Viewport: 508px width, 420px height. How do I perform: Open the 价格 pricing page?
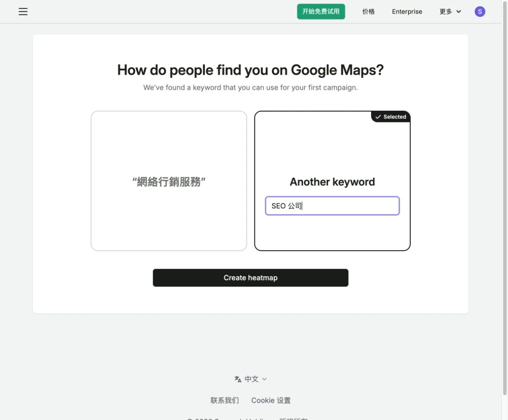(368, 12)
